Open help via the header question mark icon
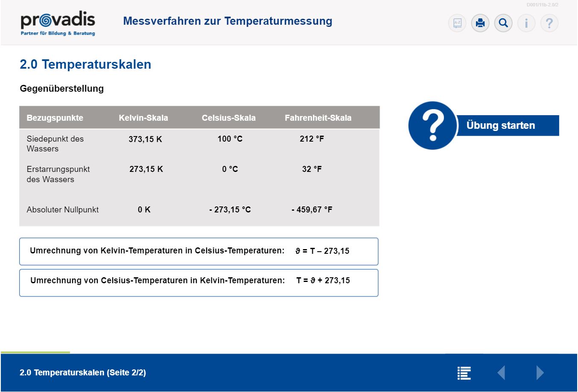 [x=549, y=23]
